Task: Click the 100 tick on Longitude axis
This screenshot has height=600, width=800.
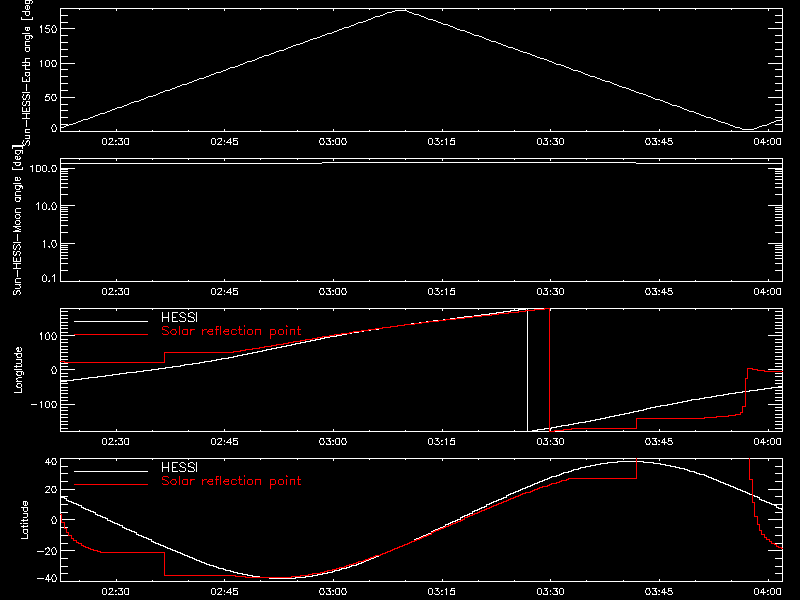Action: (x=47, y=336)
